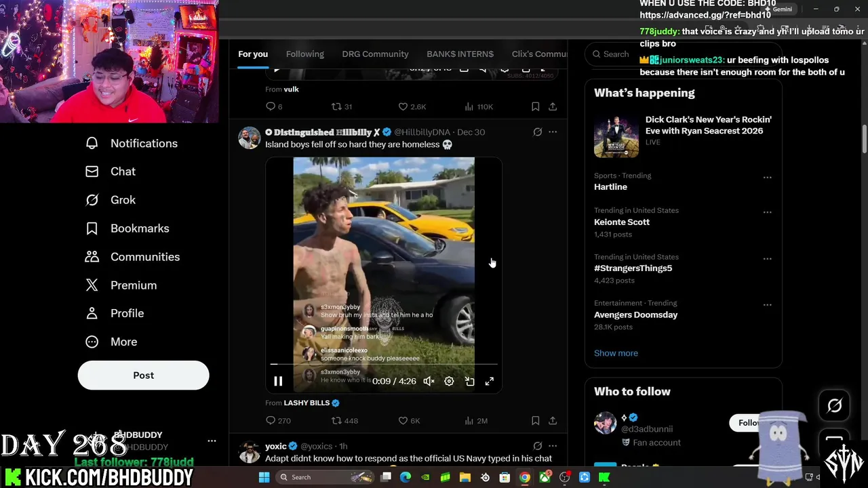Image resolution: width=868 pixels, height=488 pixels.
Task: Share the vulk video post
Action: [553, 106]
